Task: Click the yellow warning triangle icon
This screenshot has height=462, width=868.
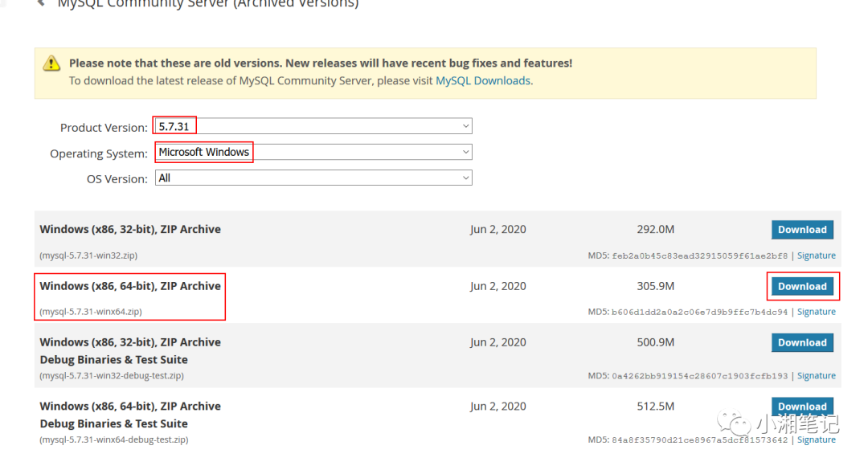Action: [51, 63]
